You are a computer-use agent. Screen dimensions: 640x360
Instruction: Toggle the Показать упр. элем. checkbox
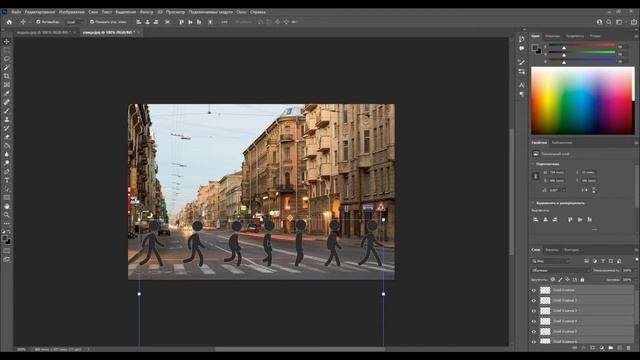92,22
